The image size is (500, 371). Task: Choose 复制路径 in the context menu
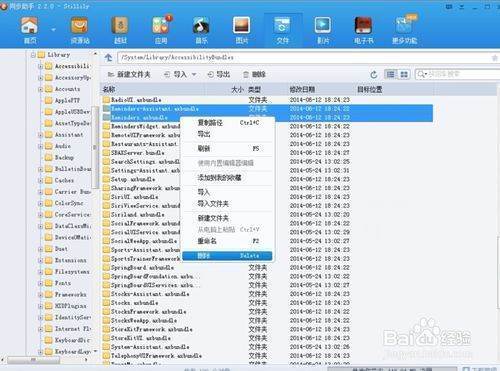coord(227,123)
